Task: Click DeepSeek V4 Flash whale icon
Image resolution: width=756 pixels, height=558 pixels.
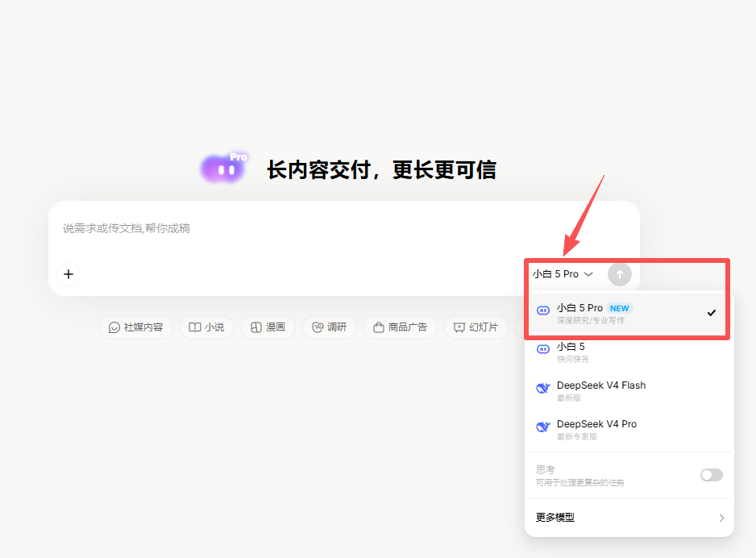Action: [x=543, y=388]
